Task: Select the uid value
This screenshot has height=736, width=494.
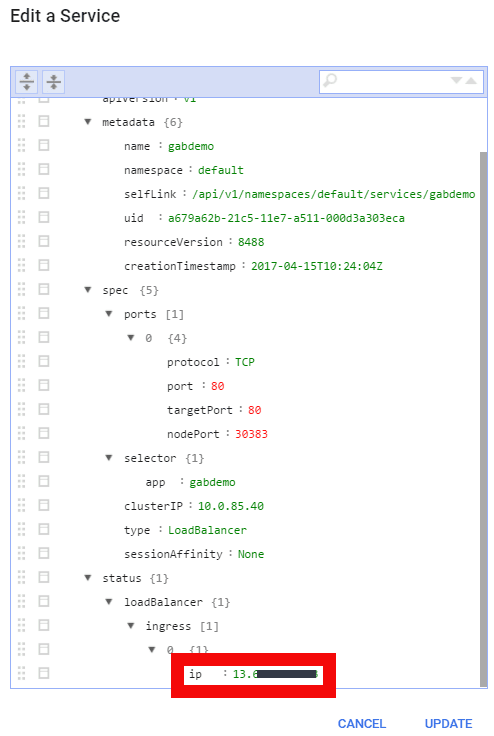Action: click(286, 218)
